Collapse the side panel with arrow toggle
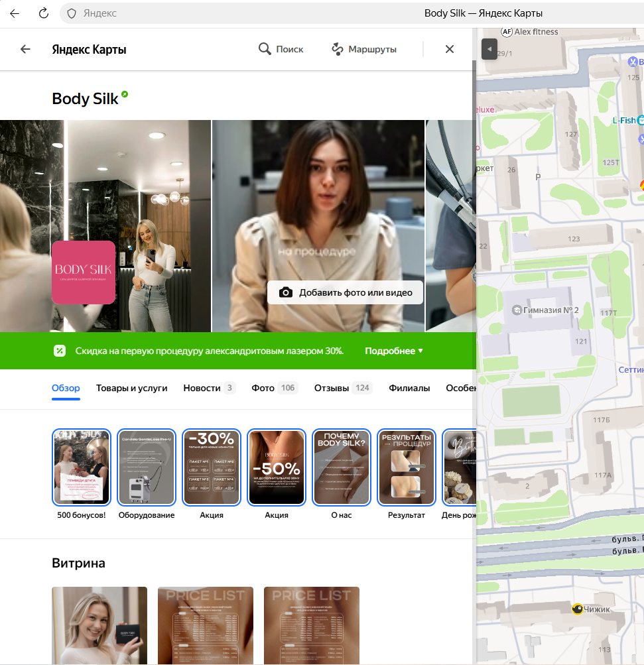The height and width of the screenshot is (665, 644). pyautogui.click(x=489, y=49)
